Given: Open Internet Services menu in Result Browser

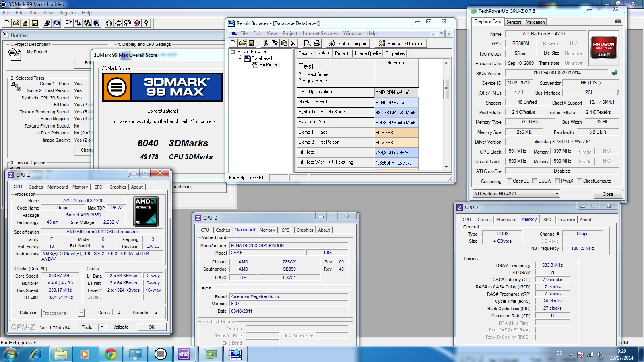Looking at the screenshot, I should (x=320, y=33).
